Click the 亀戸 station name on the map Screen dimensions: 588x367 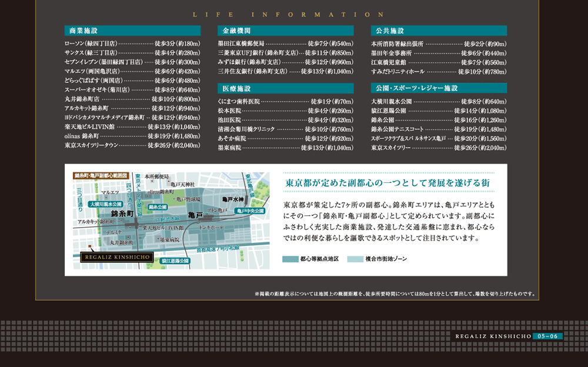pyautogui.click(x=197, y=215)
